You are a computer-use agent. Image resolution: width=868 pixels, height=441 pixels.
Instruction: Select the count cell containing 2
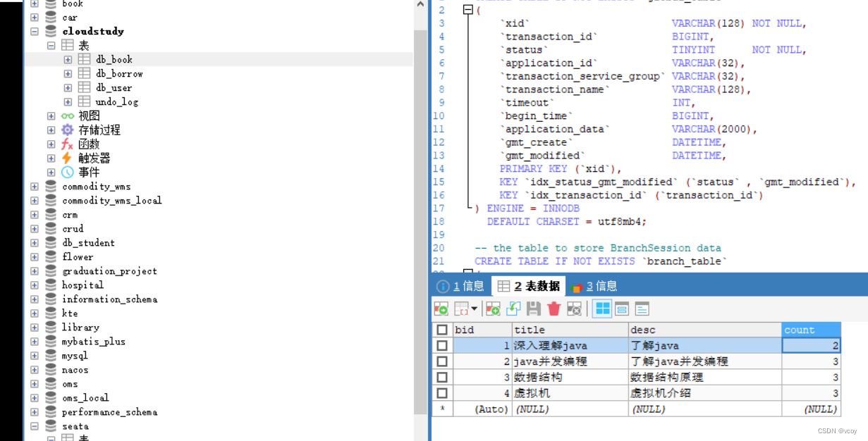811,345
